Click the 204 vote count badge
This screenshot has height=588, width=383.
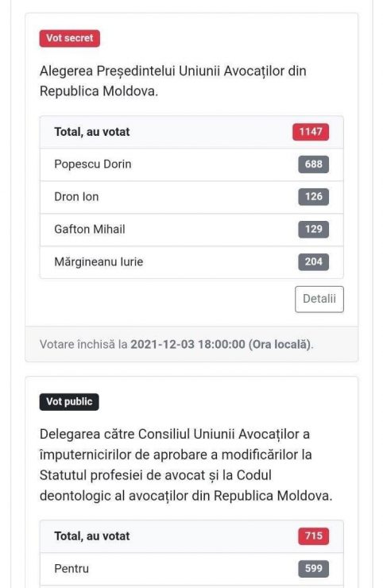click(314, 261)
